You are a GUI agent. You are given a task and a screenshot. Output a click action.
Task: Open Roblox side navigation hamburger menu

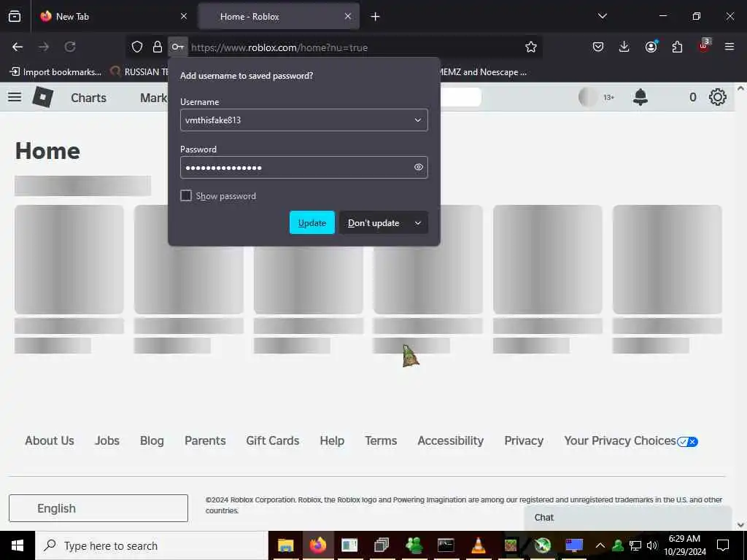15,97
